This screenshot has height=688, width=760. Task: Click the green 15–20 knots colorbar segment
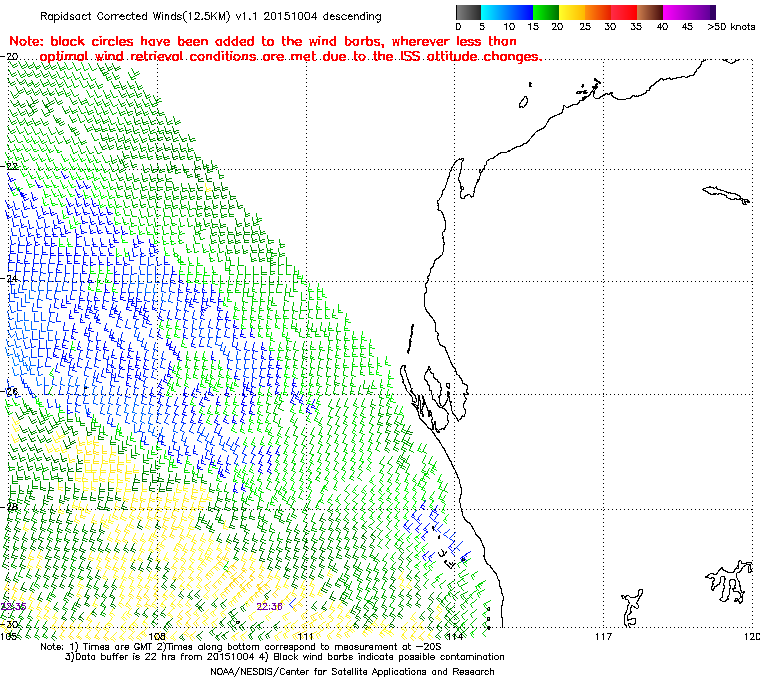[546, 12]
